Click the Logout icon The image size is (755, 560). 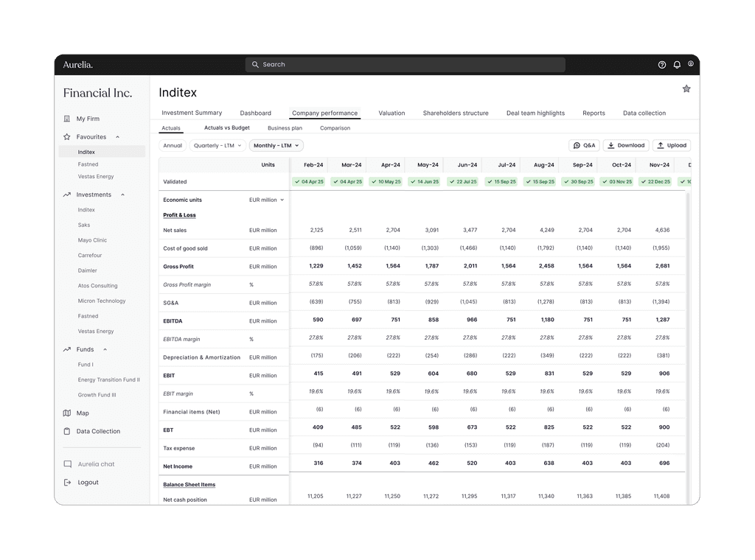pyautogui.click(x=67, y=483)
